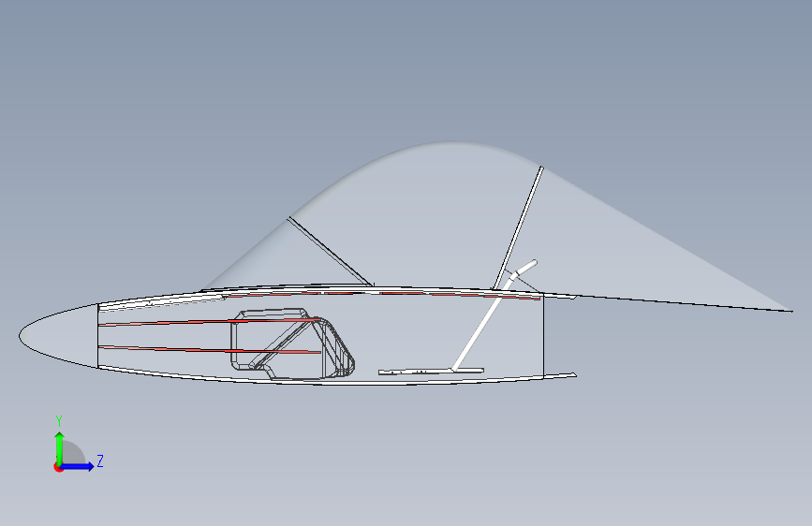Click the green Y axis arrow of the triad
This screenshot has height=526, width=812.
(x=60, y=448)
